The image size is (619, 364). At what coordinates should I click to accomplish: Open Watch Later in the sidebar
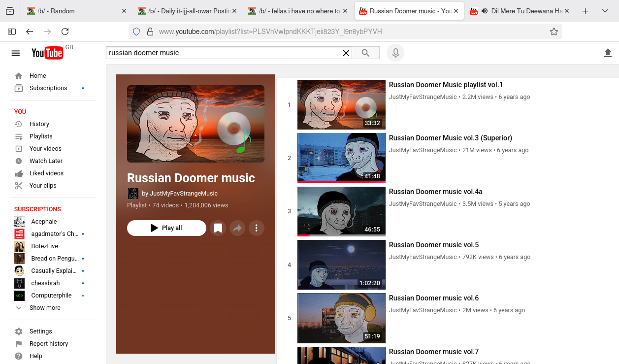pyautogui.click(x=46, y=161)
